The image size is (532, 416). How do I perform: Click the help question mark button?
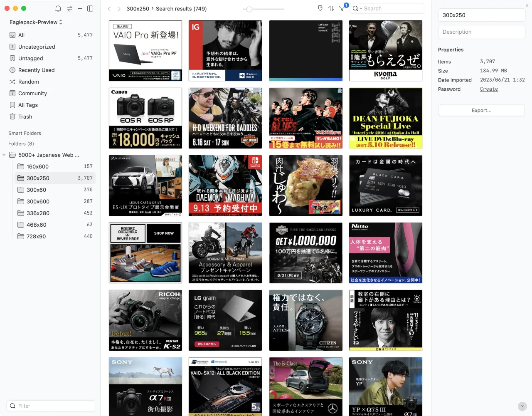(x=522, y=406)
